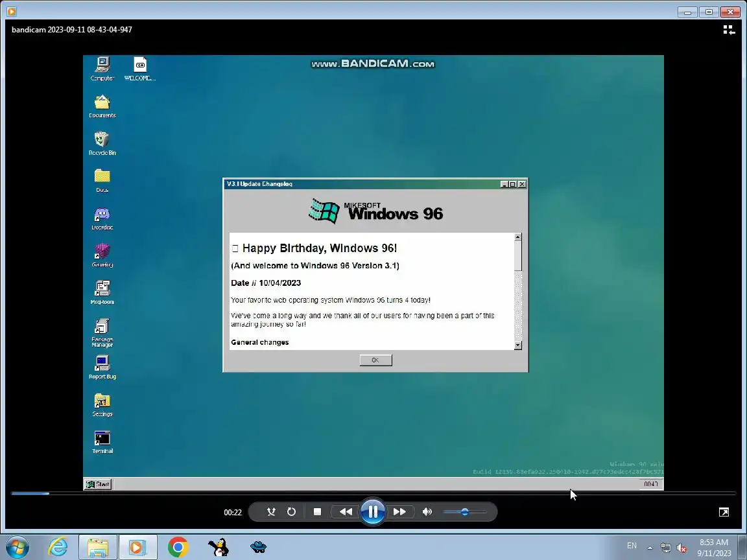Open the WELCOME file icon on desktop
This screenshot has height=560, width=747.
coord(140,69)
